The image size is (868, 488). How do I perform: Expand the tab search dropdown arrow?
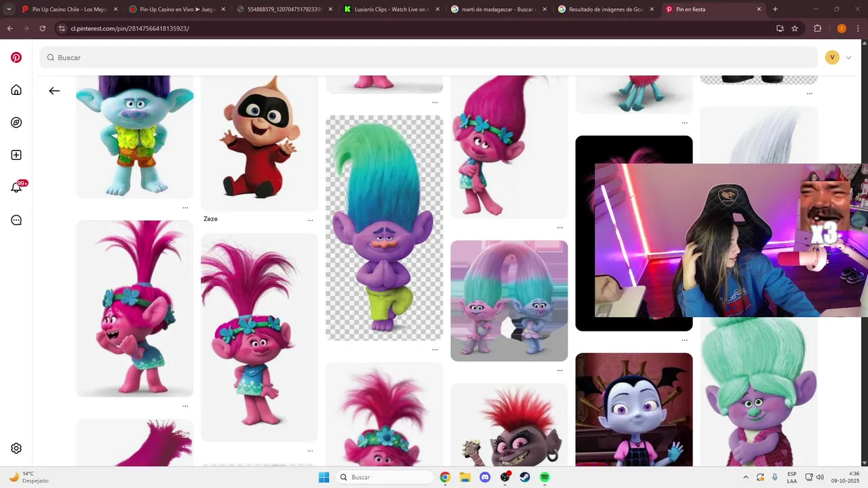click(9, 9)
